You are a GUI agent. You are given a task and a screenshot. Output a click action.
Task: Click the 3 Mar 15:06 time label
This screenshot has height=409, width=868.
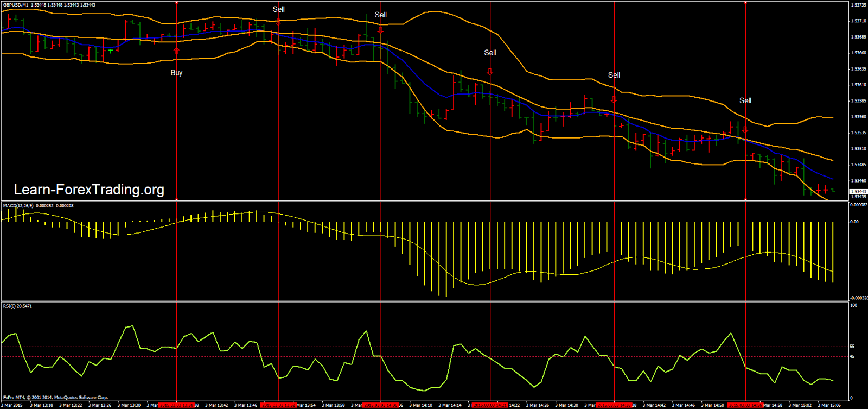829,405
